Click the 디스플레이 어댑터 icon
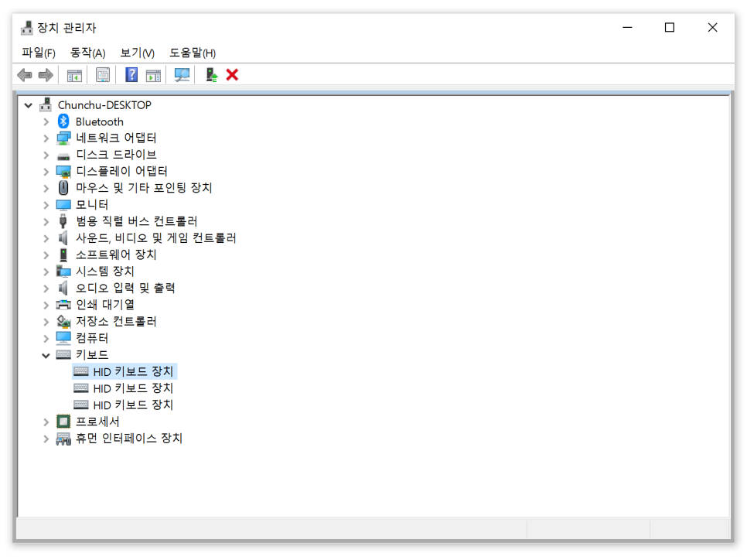Image resolution: width=747 pixels, height=560 pixels. tap(63, 172)
